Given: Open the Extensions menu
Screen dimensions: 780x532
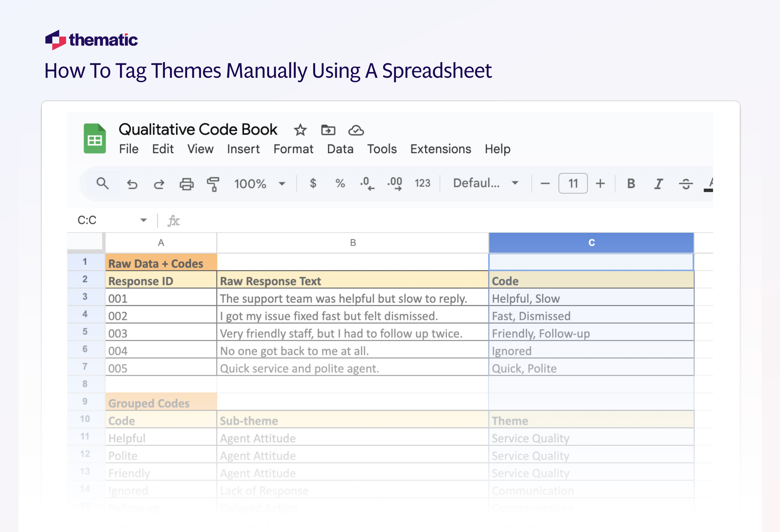Looking at the screenshot, I should [441, 149].
